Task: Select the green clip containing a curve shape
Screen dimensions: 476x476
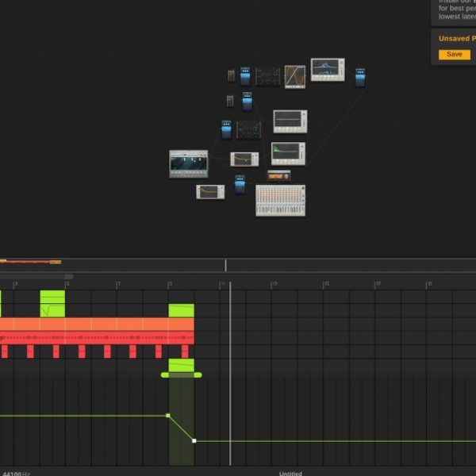Action: [52, 310]
